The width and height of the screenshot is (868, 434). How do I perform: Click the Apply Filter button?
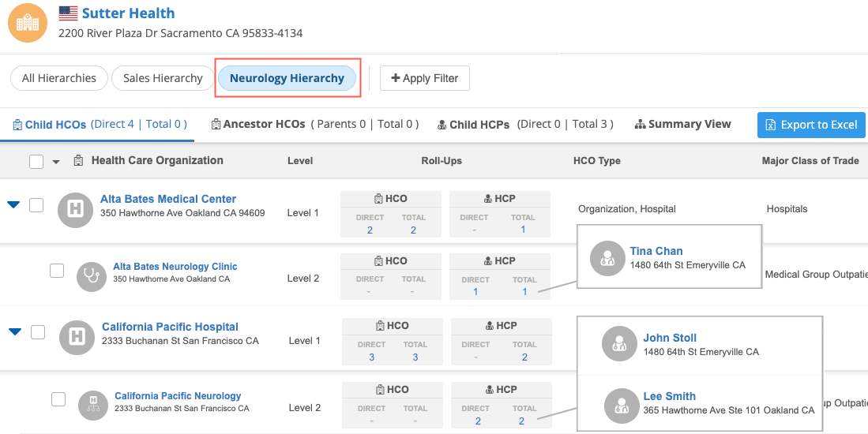click(425, 78)
